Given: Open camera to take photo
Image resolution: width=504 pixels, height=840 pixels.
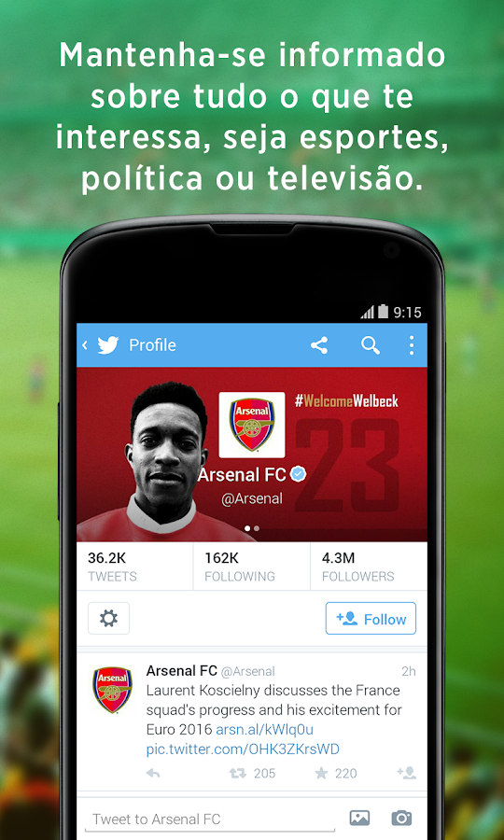Looking at the screenshot, I should click(x=401, y=818).
